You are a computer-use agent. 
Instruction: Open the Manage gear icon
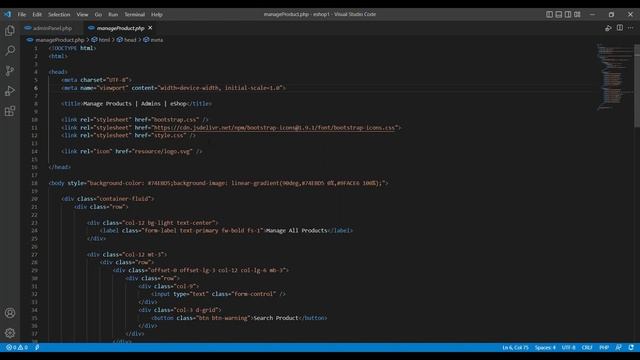point(10,333)
